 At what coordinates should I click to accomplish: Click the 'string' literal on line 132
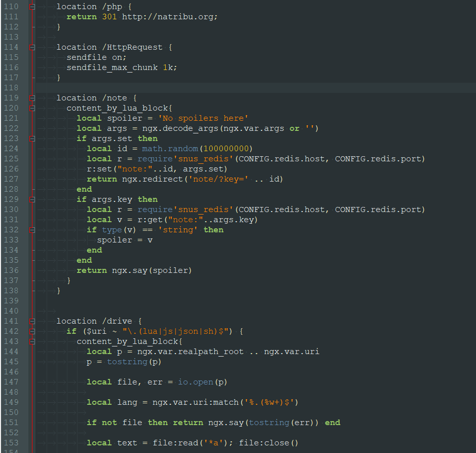[177, 230]
